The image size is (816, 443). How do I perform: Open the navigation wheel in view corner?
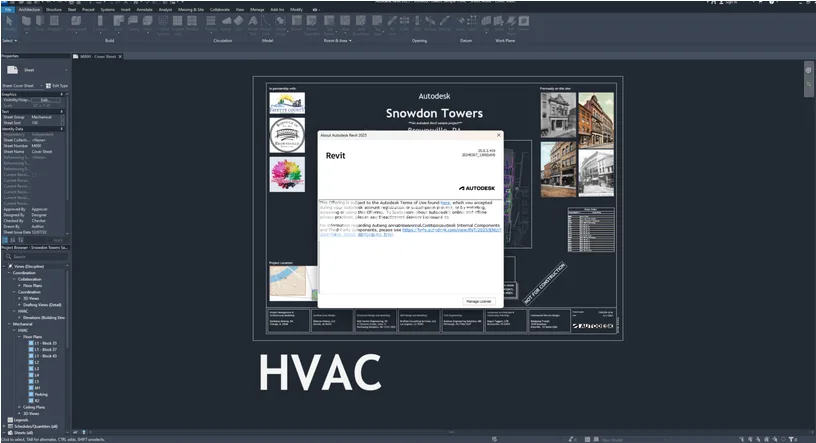click(808, 70)
